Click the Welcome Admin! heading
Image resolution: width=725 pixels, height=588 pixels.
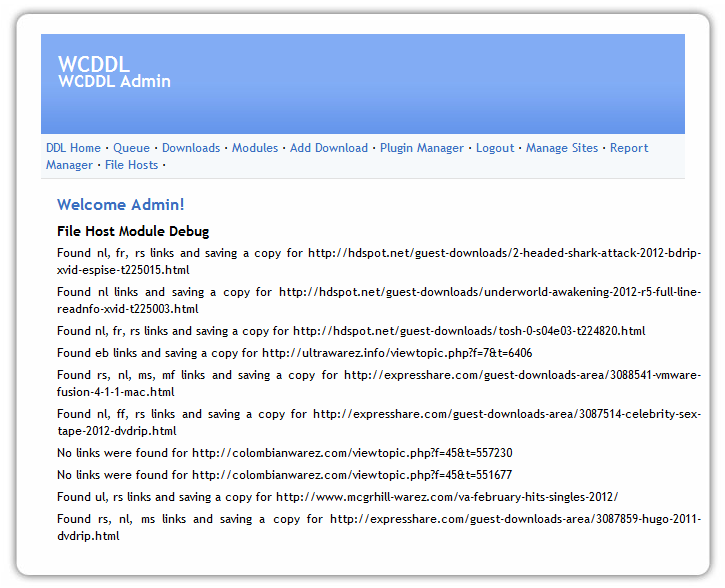coord(120,205)
